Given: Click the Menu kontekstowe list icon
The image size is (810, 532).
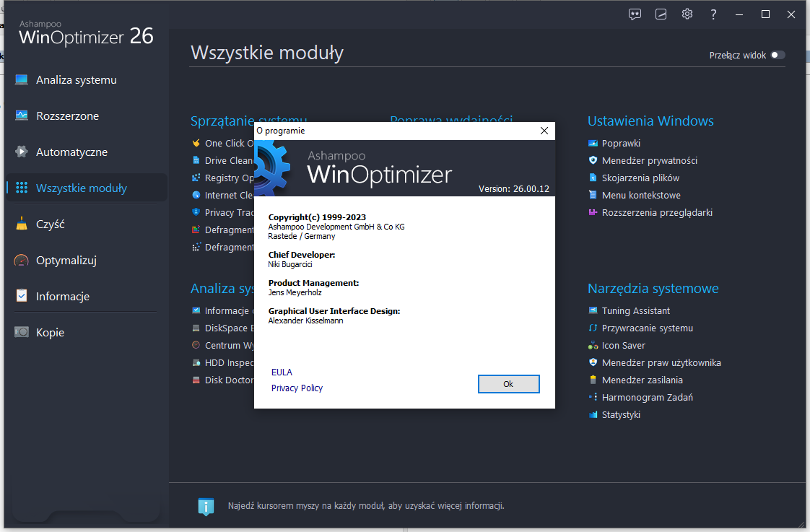Looking at the screenshot, I should click(x=593, y=195).
